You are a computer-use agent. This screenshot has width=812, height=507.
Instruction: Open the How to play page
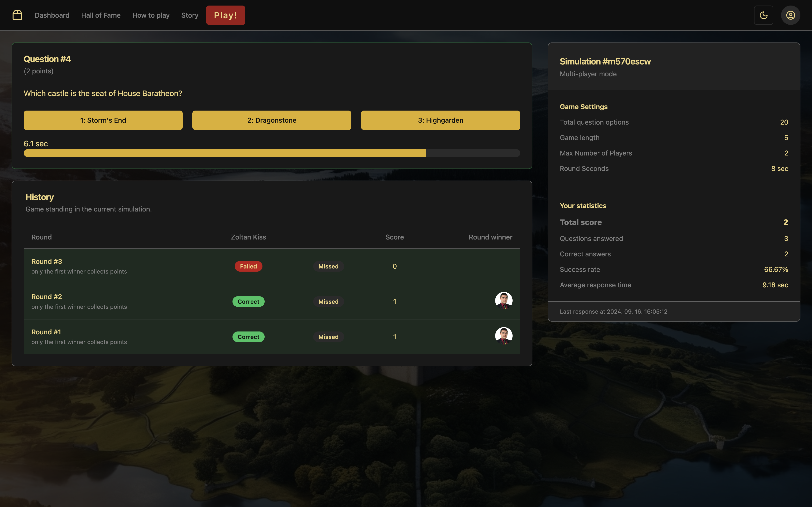click(151, 15)
